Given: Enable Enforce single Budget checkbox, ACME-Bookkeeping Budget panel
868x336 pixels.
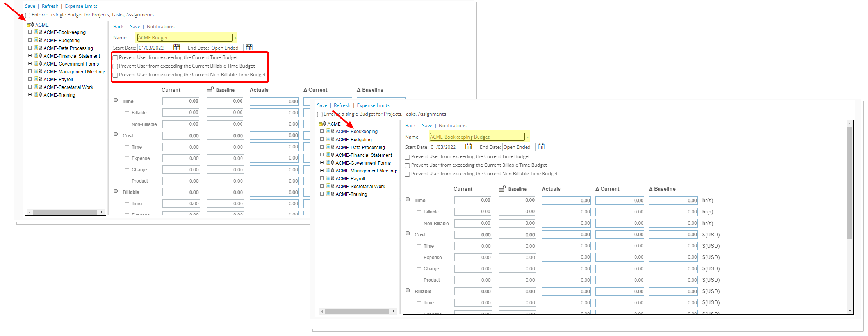Looking at the screenshot, I should click(x=320, y=115).
